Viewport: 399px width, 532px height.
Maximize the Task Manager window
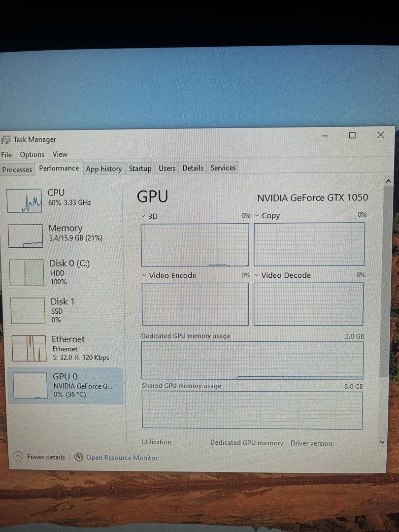point(353,135)
